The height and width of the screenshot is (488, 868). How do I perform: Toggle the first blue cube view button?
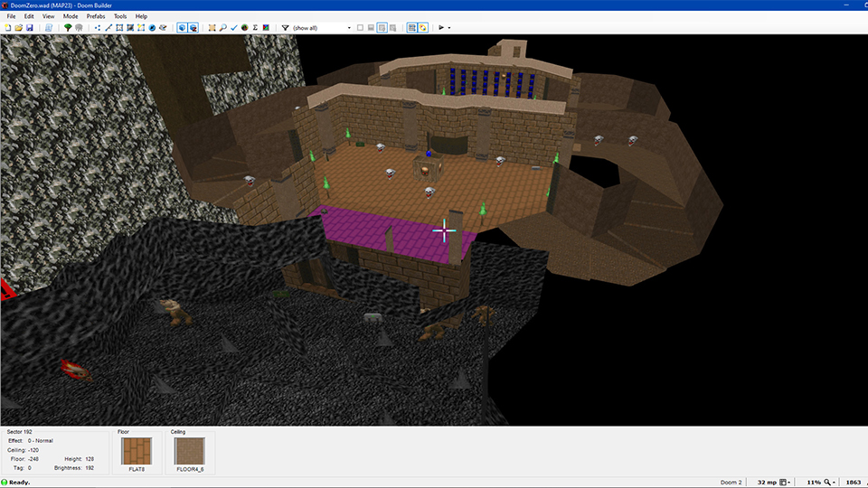(x=182, y=28)
